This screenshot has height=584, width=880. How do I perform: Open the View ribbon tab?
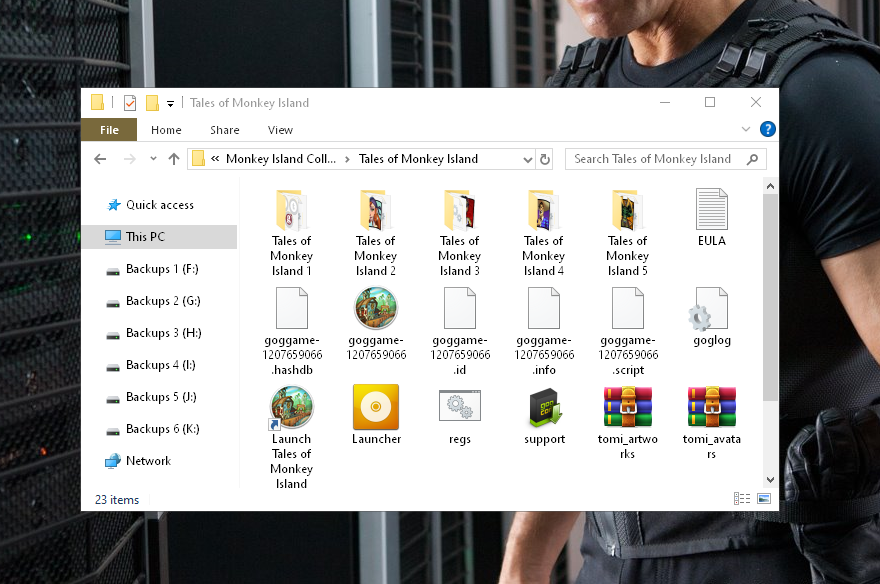click(x=280, y=130)
